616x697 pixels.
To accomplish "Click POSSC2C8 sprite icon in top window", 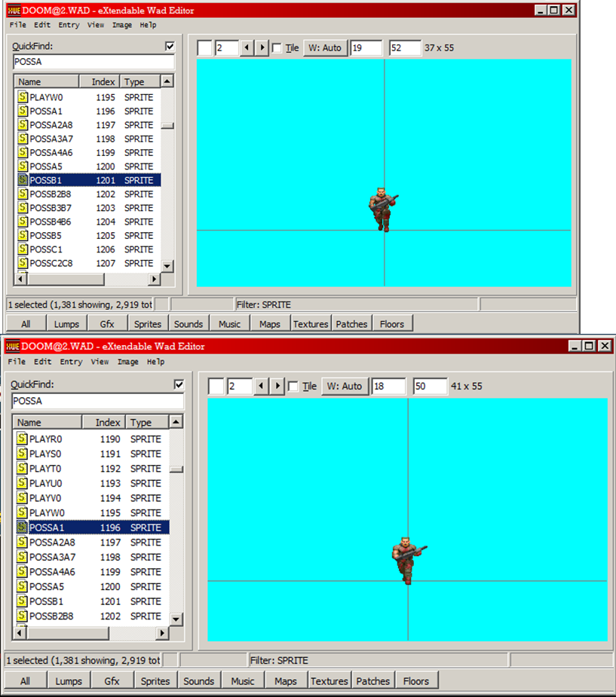I will point(23,262).
